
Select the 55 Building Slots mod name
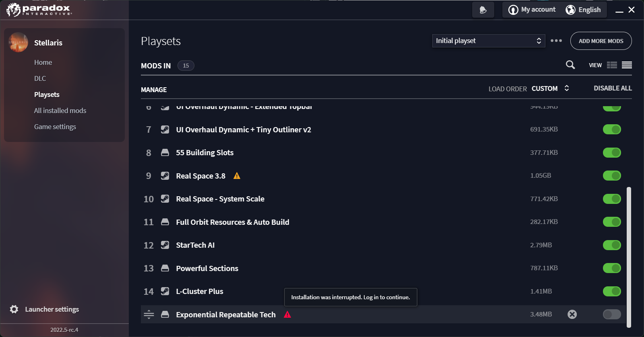[205, 152]
